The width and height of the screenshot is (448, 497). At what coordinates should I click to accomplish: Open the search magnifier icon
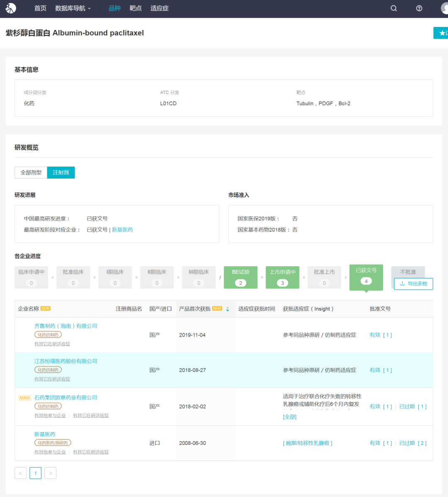click(394, 8)
